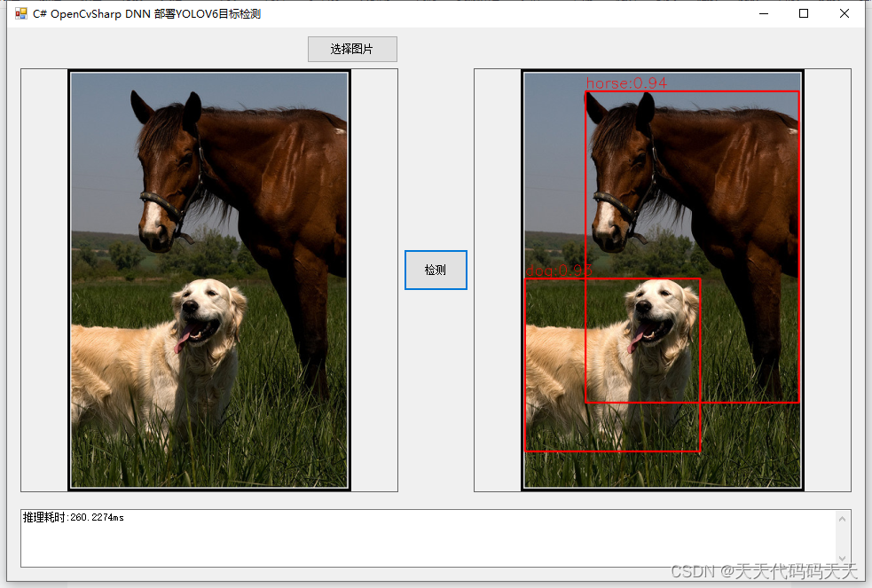Minimize the YOLOV6 detection window
The image size is (872, 588).
tap(764, 13)
